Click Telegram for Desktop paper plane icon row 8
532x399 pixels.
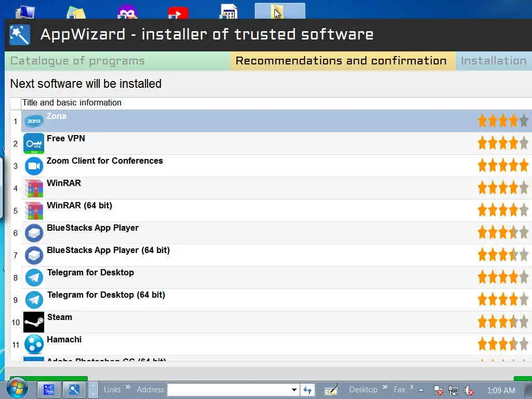[34, 277]
